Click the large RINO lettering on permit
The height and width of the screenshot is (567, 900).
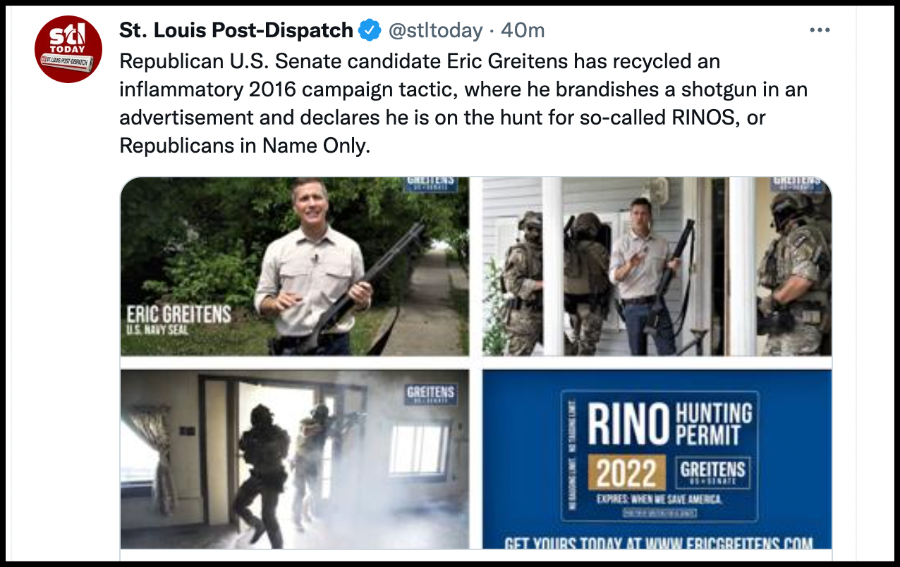click(x=628, y=424)
